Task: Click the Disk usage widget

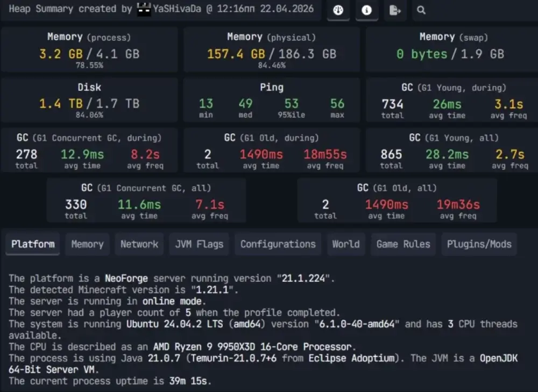Action: [x=89, y=100]
